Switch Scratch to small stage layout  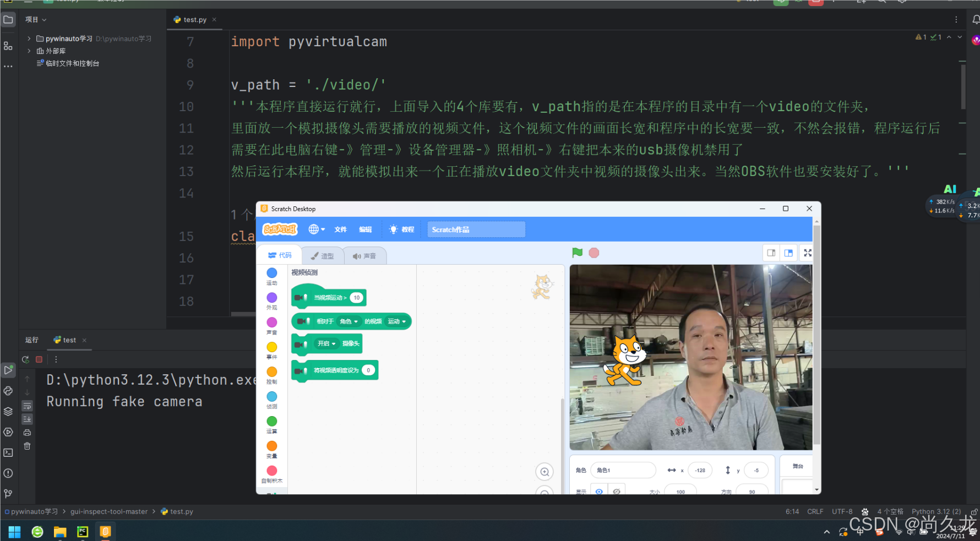click(x=771, y=253)
